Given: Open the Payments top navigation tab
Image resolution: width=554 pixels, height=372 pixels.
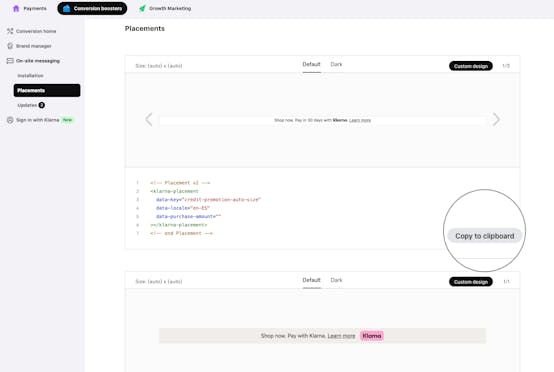Looking at the screenshot, I should coord(30,8).
